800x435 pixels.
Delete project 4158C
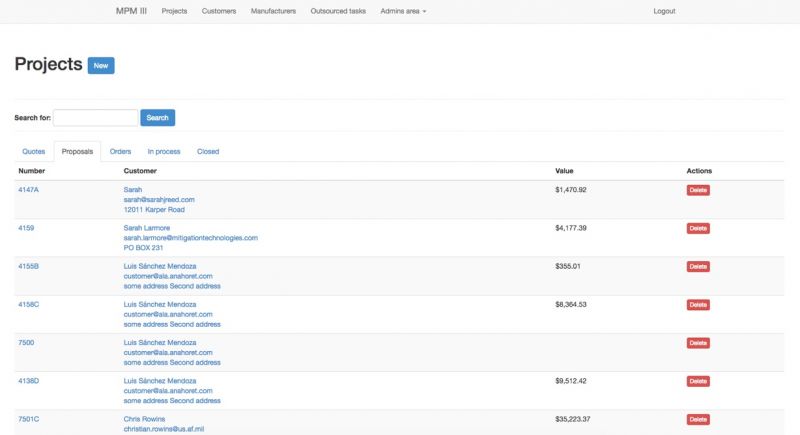point(698,305)
